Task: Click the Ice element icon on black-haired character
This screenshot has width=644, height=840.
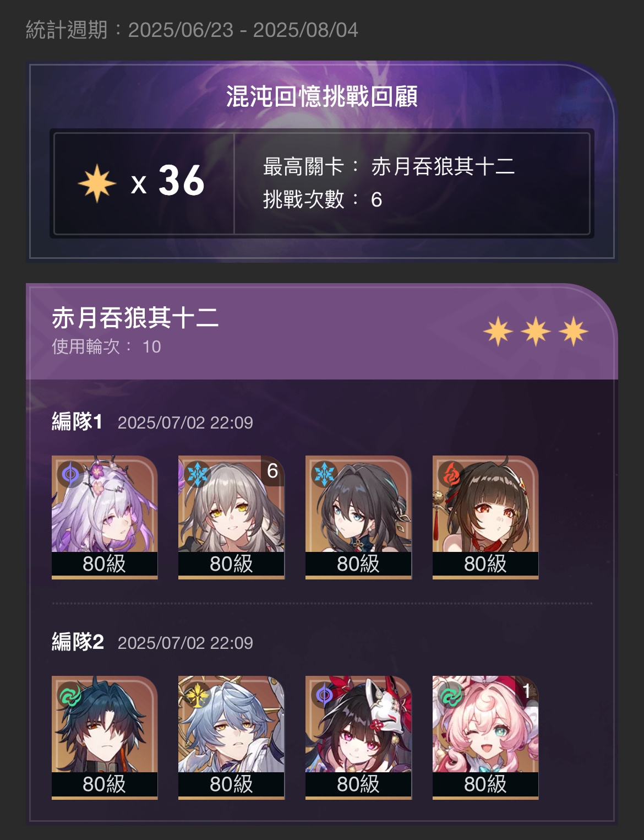Action: [x=324, y=474]
